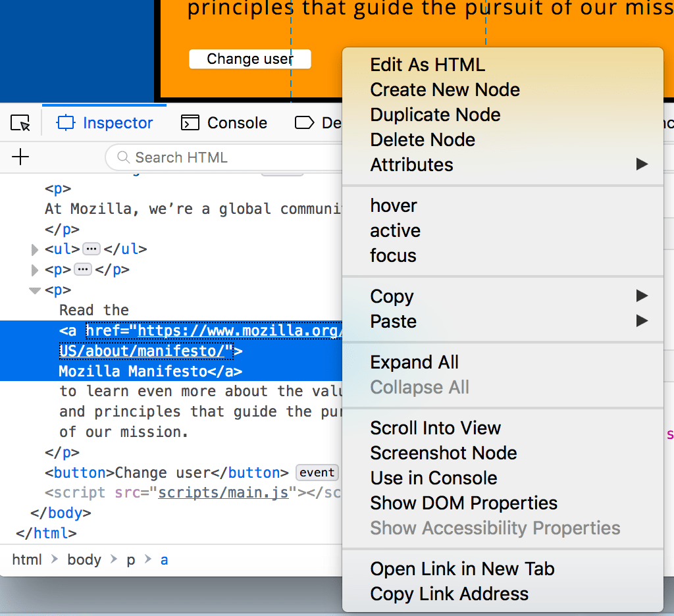Image resolution: width=674 pixels, height=616 pixels.
Task: Click the event badge beside the button element
Action: [x=317, y=473]
